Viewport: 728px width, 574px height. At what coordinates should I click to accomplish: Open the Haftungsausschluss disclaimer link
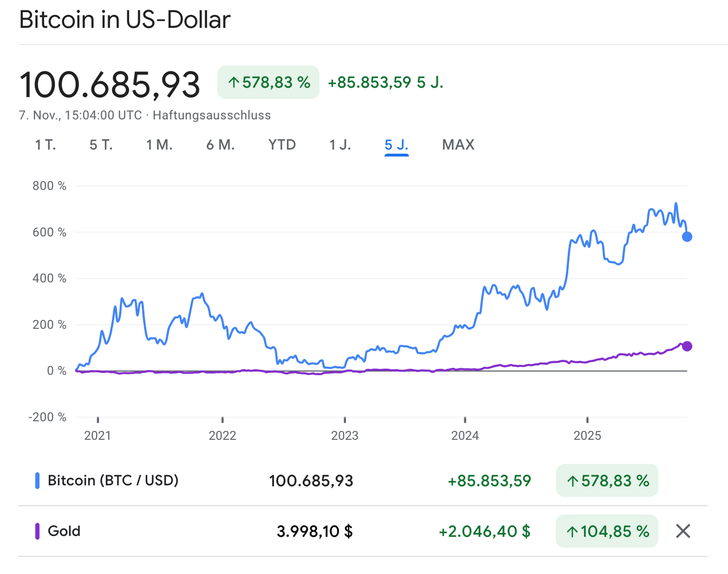click(x=212, y=115)
